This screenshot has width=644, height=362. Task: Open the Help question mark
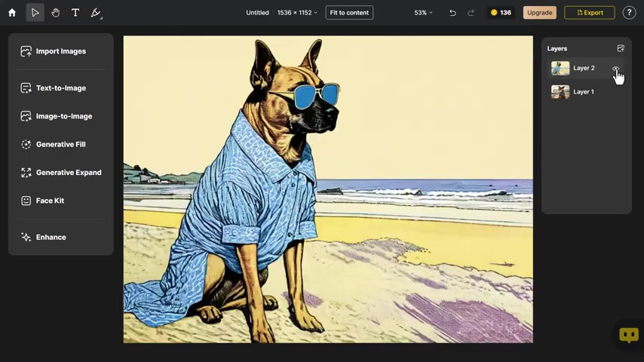click(x=629, y=13)
